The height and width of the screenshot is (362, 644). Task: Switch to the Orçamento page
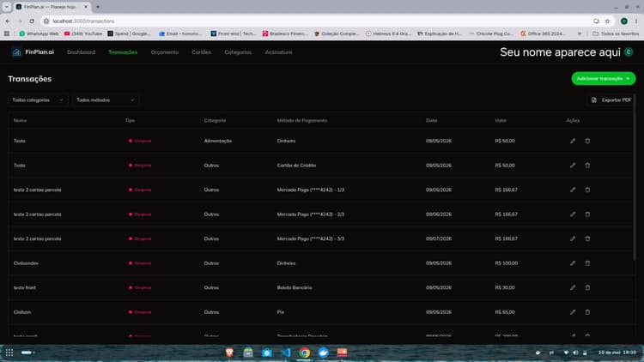164,52
